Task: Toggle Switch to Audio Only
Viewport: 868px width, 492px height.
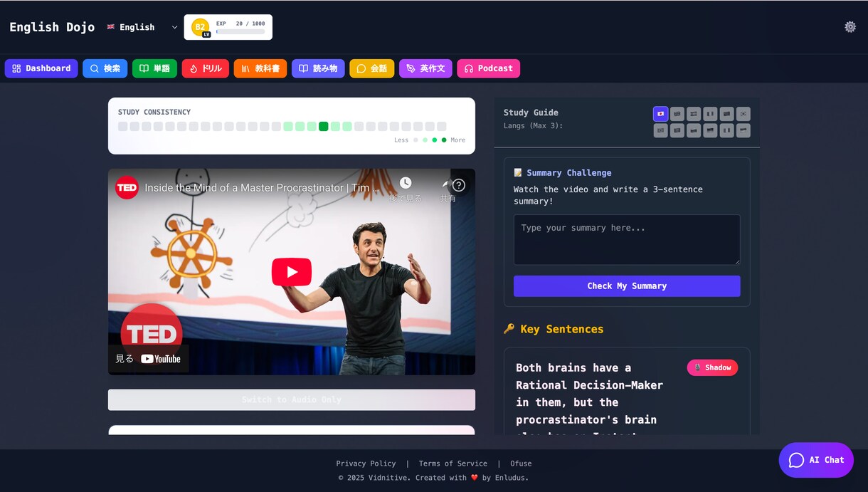Action: tap(292, 399)
